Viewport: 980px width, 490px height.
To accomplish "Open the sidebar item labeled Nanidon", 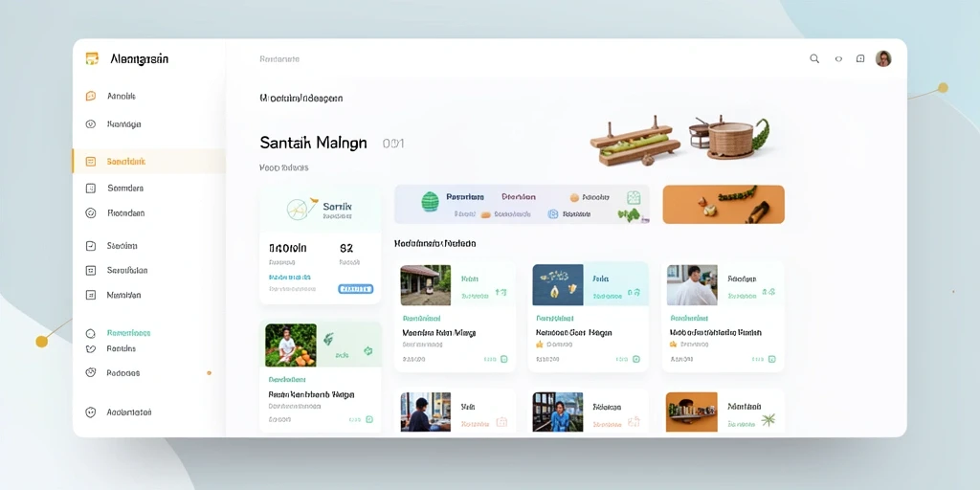I will point(123,295).
